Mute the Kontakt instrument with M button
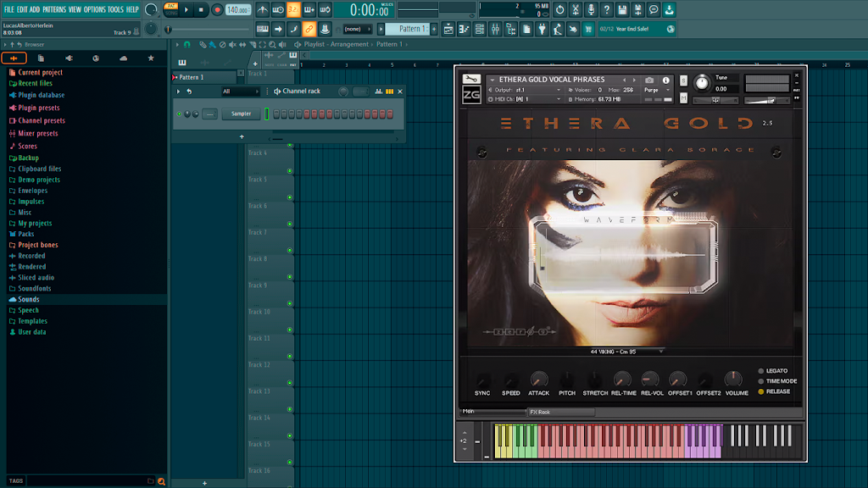Screen dimensions: 868x488 tap(683, 98)
